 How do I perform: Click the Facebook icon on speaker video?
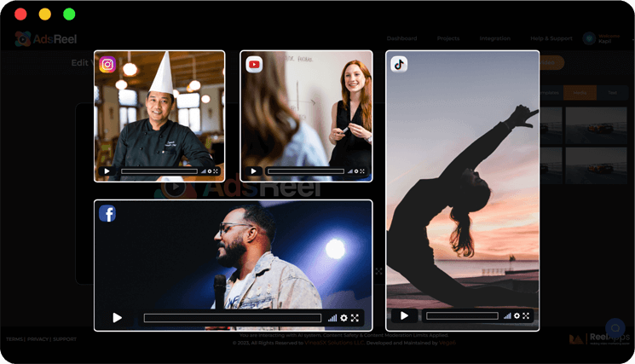(x=107, y=213)
